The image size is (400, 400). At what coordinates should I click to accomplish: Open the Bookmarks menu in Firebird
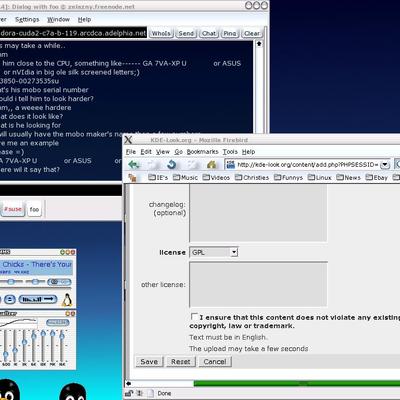coord(202,152)
